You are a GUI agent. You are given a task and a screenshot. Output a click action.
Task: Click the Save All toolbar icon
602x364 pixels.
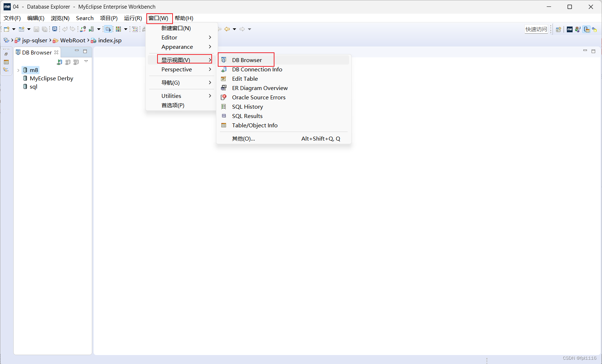pyautogui.click(x=44, y=29)
